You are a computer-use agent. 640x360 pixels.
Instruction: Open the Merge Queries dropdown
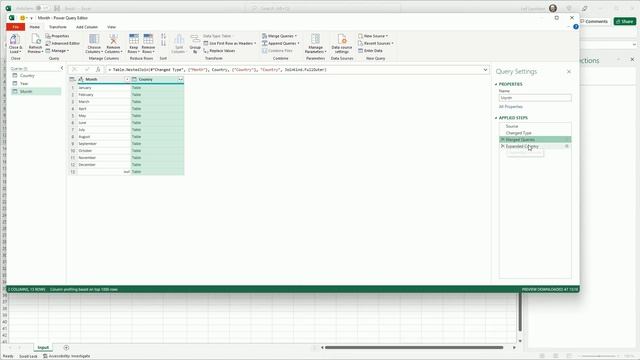click(279, 36)
